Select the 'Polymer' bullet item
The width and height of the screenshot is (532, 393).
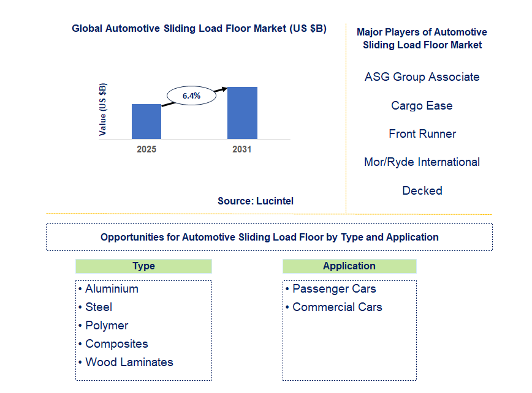click(103, 326)
